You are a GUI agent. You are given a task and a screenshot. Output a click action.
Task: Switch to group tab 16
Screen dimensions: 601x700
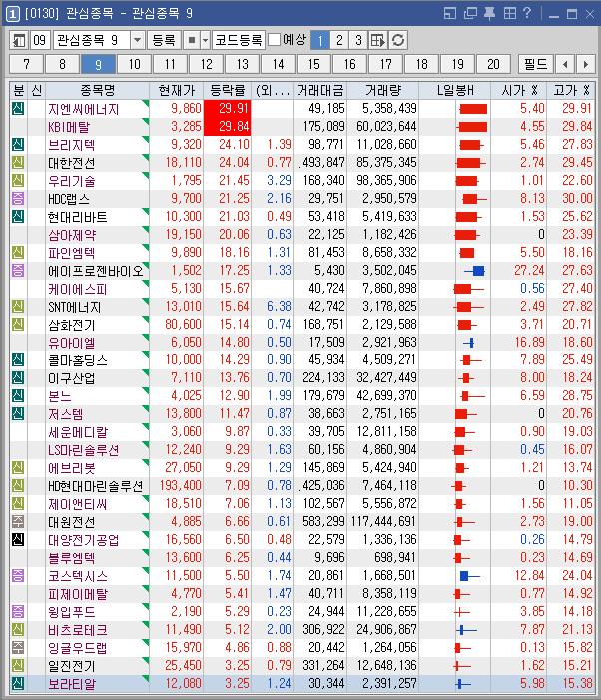(x=349, y=64)
